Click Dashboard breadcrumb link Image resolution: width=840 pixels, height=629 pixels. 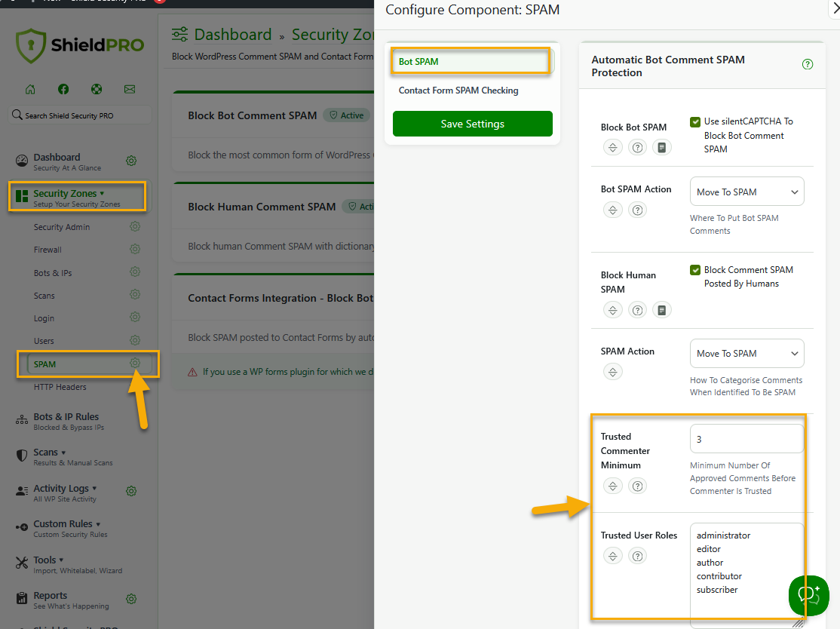232,34
